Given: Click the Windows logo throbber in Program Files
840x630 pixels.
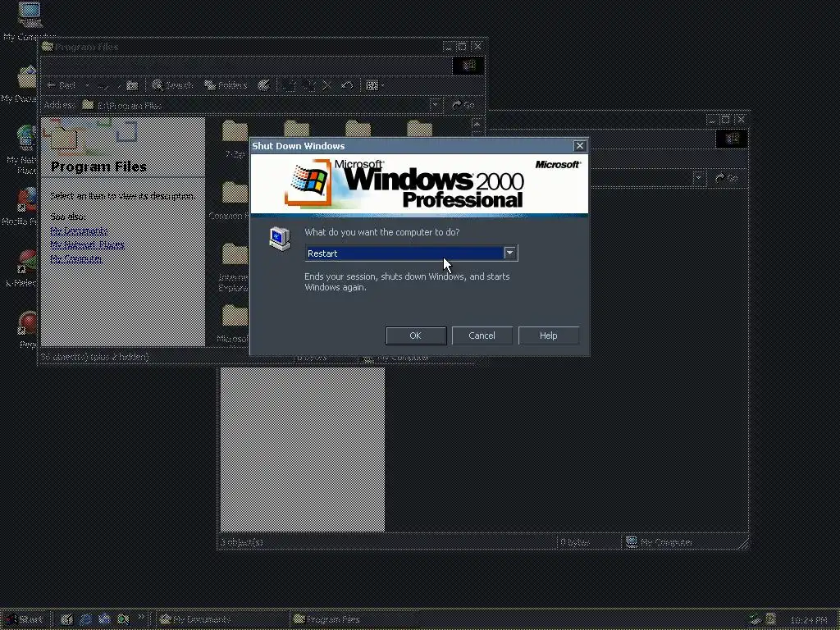Looking at the screenshot, I should pos(468,66).
